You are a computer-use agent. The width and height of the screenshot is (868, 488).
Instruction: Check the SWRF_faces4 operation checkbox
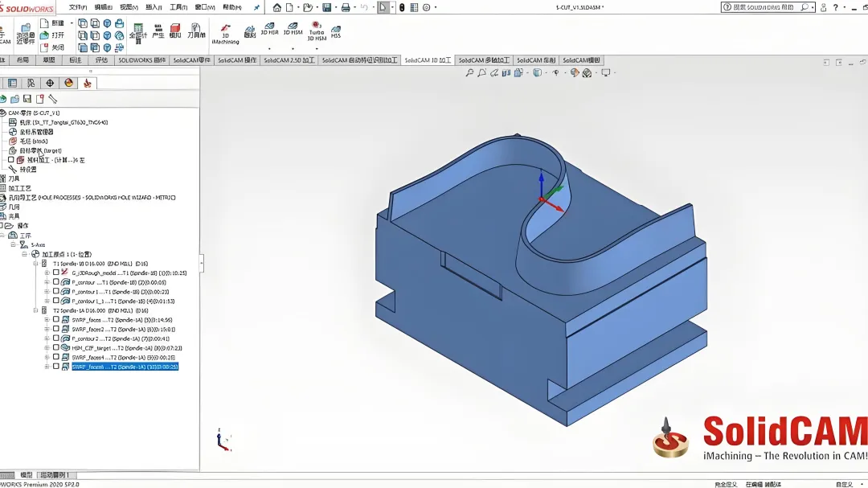click(x=56, y=357)
